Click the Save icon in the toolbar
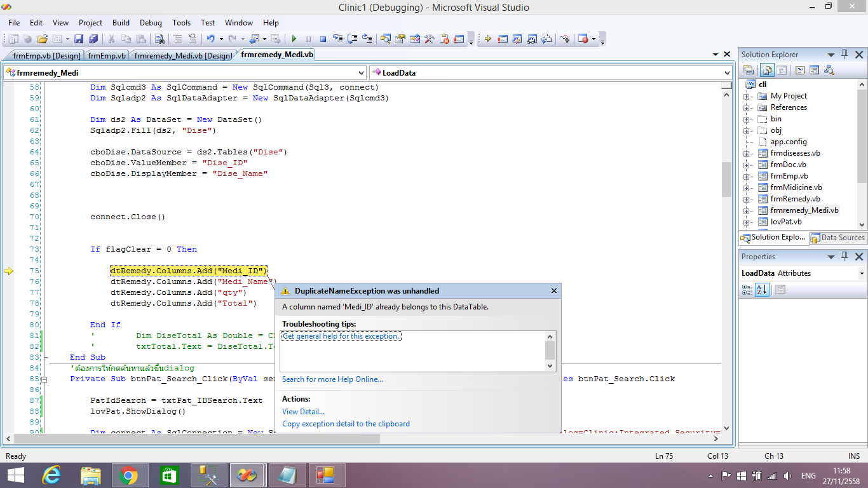Viewport: 868px width, 488px height. tap(79, 39)
